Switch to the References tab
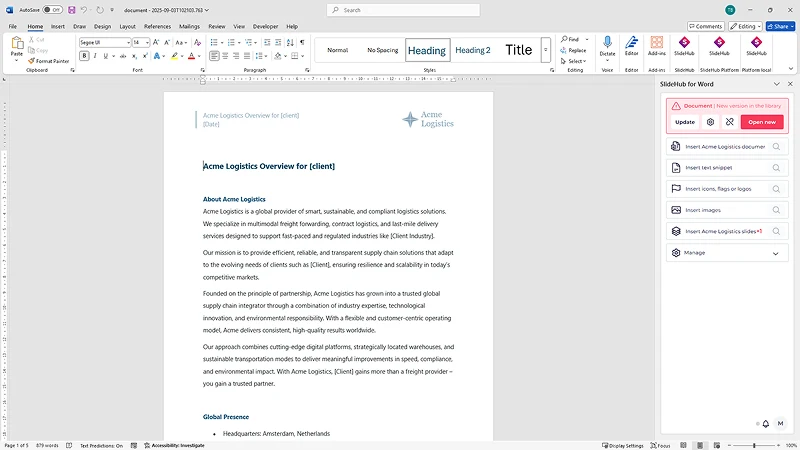 pos(157,27)
